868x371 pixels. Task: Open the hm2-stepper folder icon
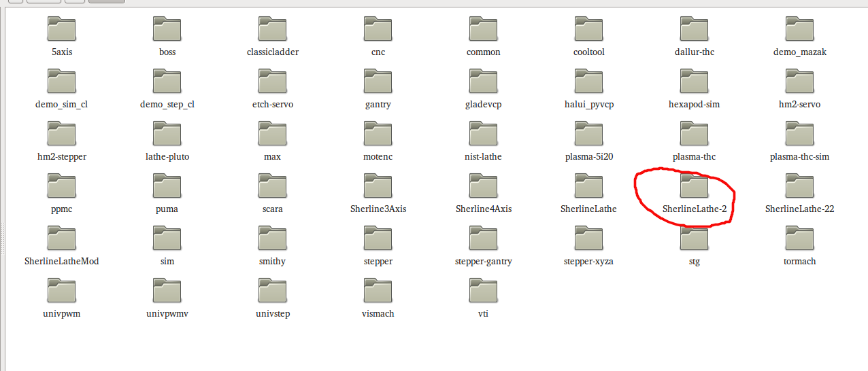[x=61, y=133]
